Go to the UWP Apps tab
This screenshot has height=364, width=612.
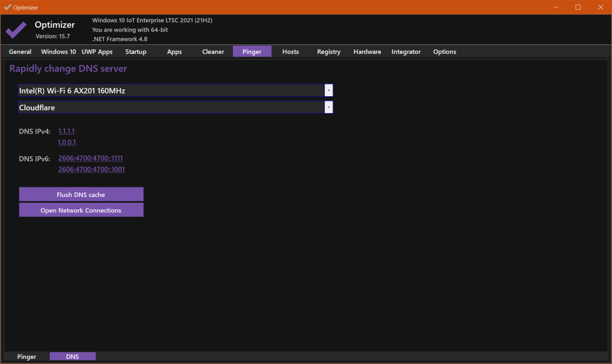pyautogui.click(x=97, y=52)
